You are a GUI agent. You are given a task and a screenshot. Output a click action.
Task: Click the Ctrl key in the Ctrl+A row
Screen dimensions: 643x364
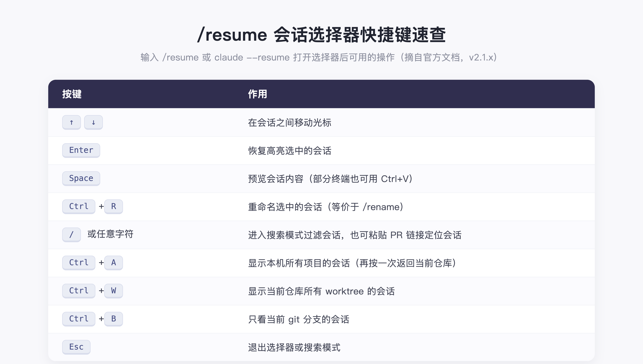tap(79, 263)
